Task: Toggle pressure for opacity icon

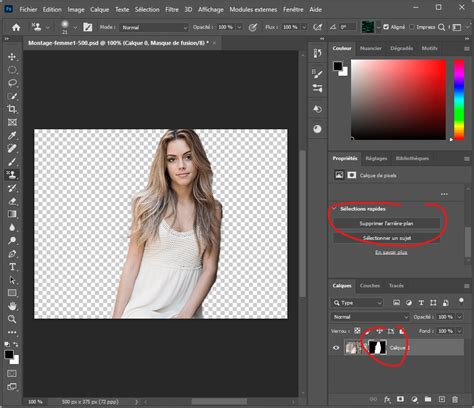Action: (x=253, y=27)
